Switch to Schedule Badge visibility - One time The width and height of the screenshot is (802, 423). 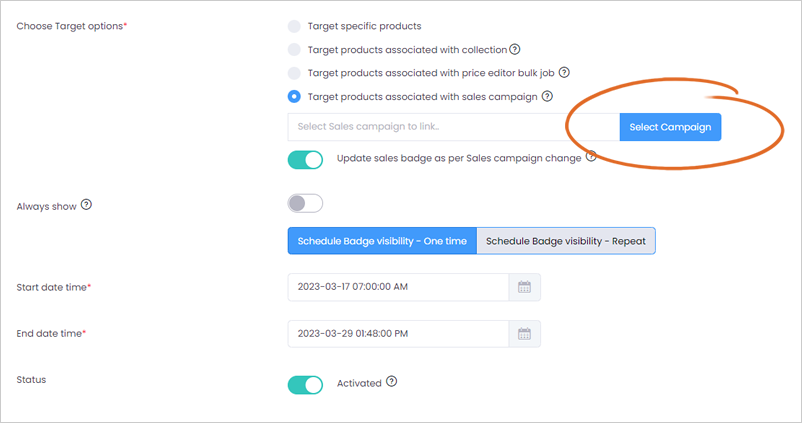382,241
